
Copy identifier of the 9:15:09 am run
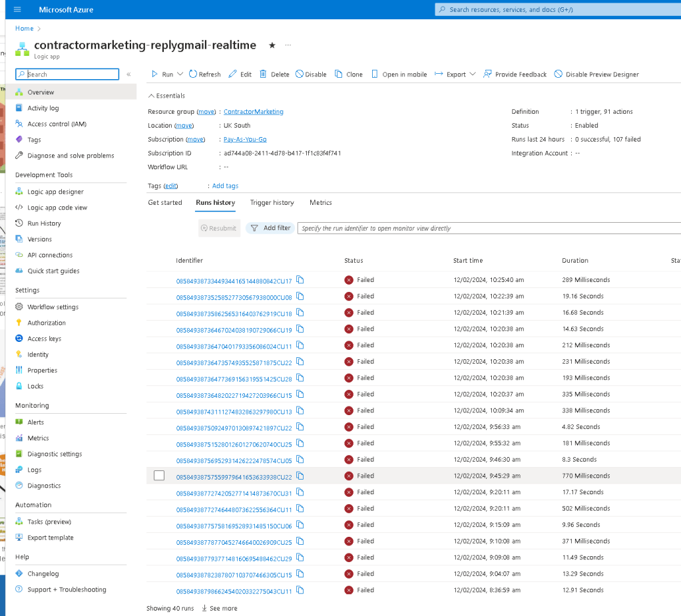[x=300, y=525]
